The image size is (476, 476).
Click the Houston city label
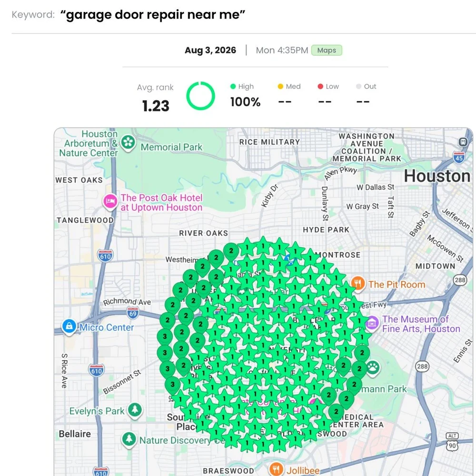tap(437, 176)
